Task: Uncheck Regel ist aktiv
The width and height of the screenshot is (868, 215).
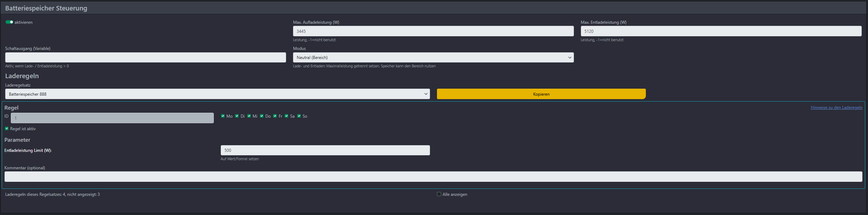Action: pos(7,128)
